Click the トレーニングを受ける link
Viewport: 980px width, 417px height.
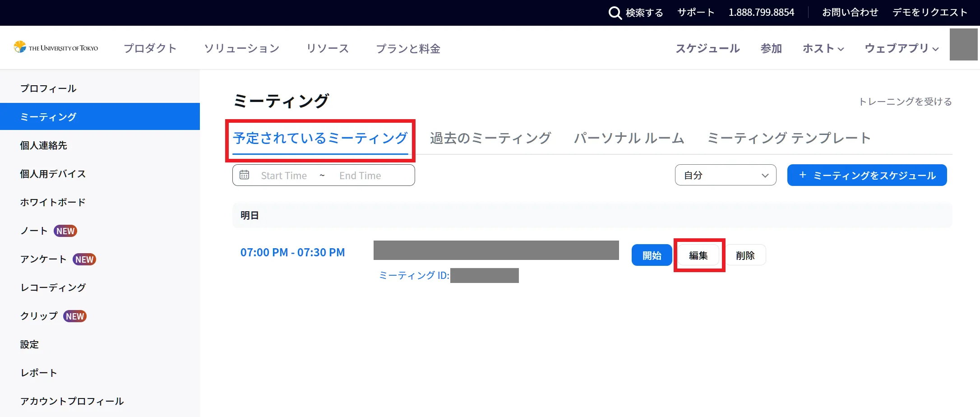[905, 102]
